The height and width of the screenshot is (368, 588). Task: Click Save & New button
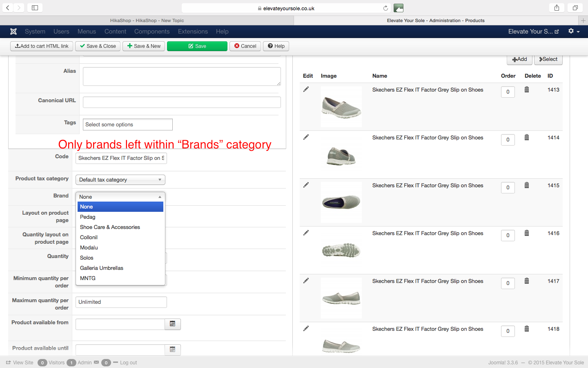tap(144, 46)
